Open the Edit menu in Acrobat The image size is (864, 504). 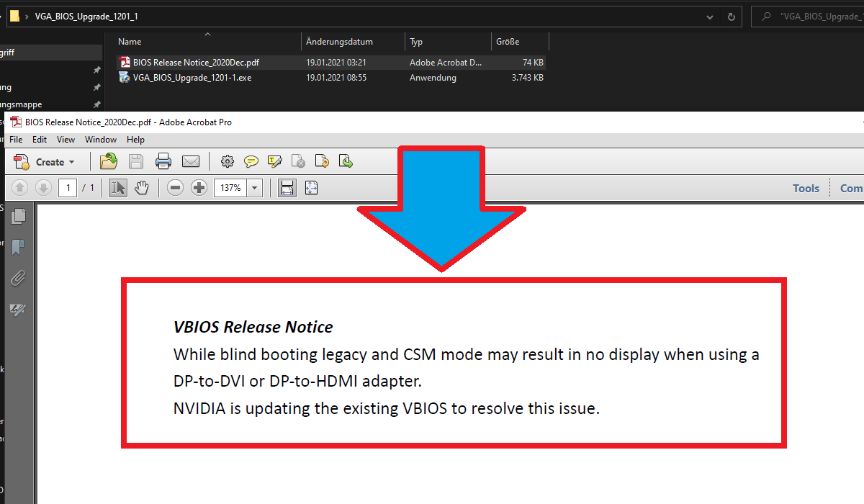point(40,140)
